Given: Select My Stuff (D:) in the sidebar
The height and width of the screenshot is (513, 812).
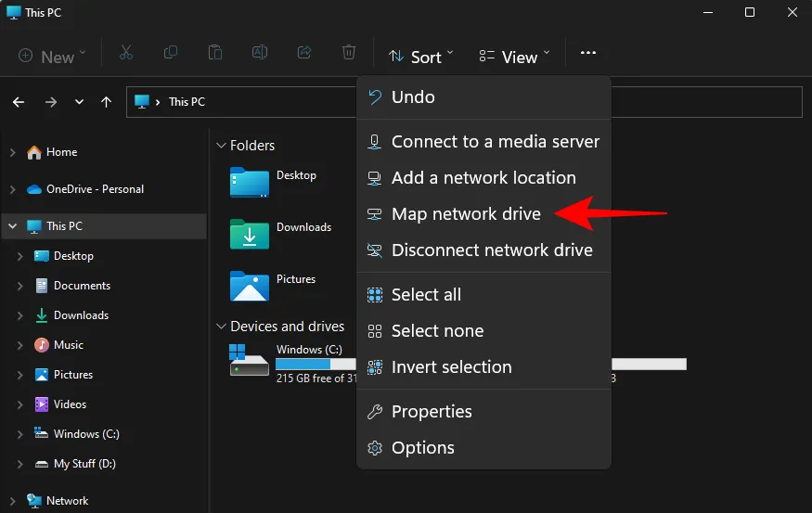Looking at the screenshot, I should (84, 464).
